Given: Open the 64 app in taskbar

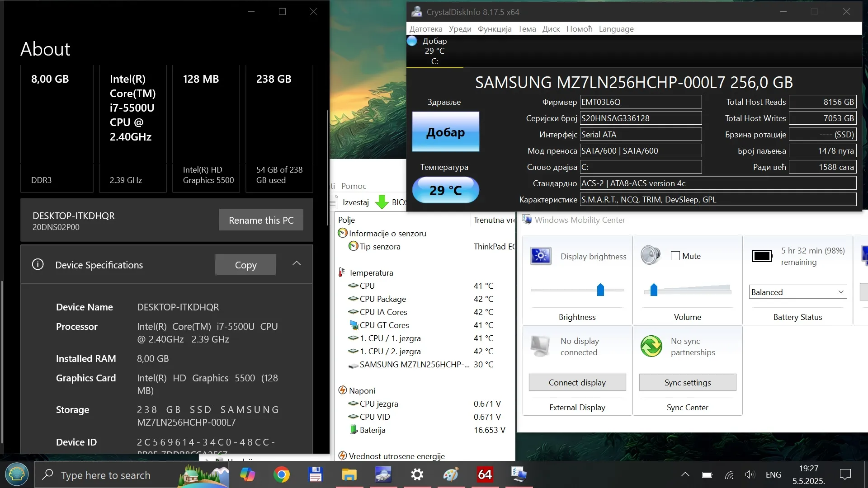Looking at the screenshot, I should click(x=485, y=475).
